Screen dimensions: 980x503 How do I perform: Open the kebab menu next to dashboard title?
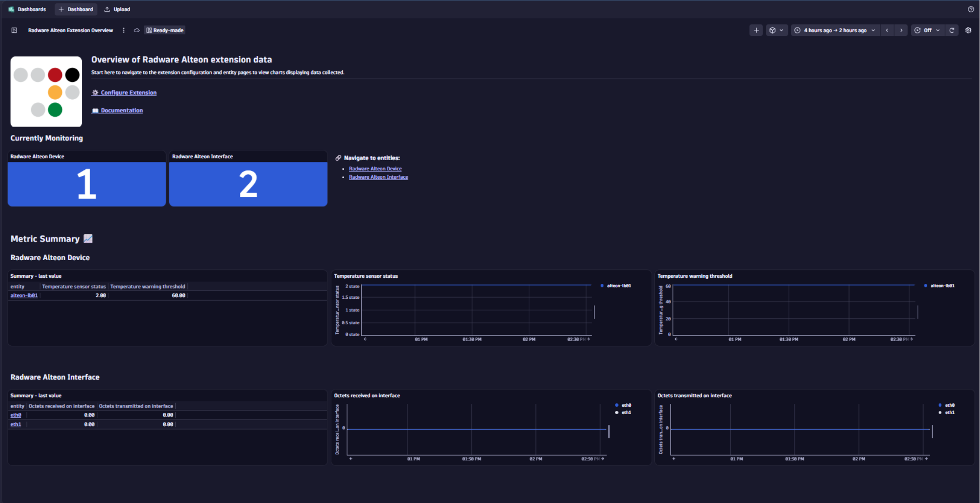coord(124,30)
